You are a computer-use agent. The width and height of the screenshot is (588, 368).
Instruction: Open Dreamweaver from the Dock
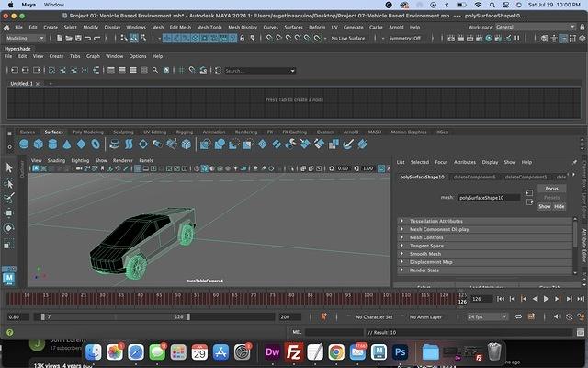tap(272, 351)
